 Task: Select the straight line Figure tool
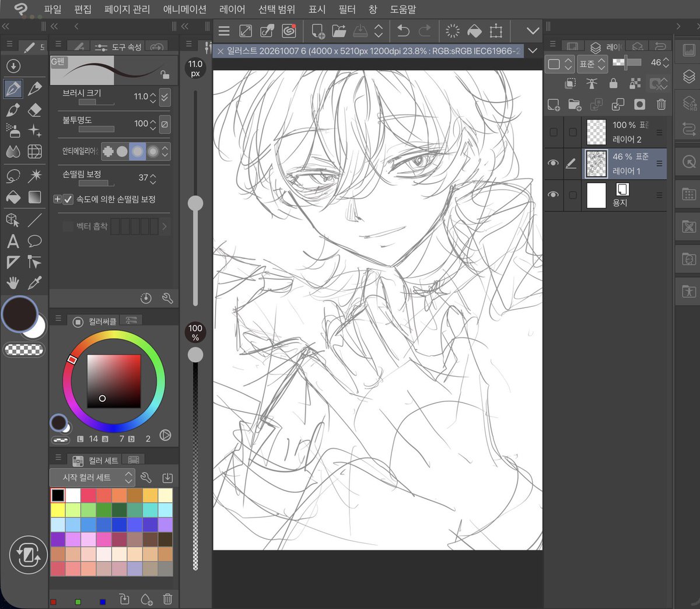(34, 220)
